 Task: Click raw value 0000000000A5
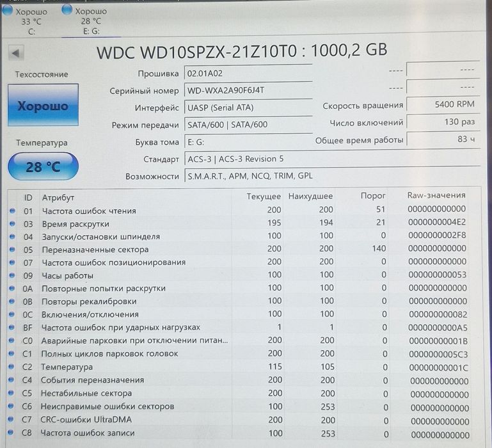[438, 328]
